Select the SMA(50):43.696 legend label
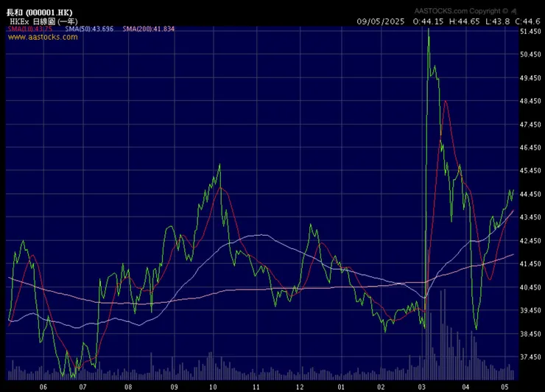Viewport: 545px width, 392px height. point(89,29)
